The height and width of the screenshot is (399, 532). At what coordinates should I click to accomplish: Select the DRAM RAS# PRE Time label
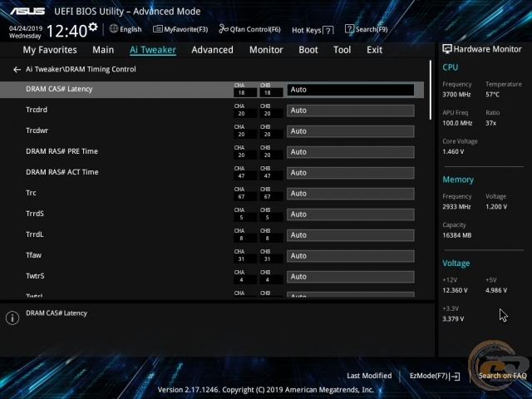coord(62,151)
